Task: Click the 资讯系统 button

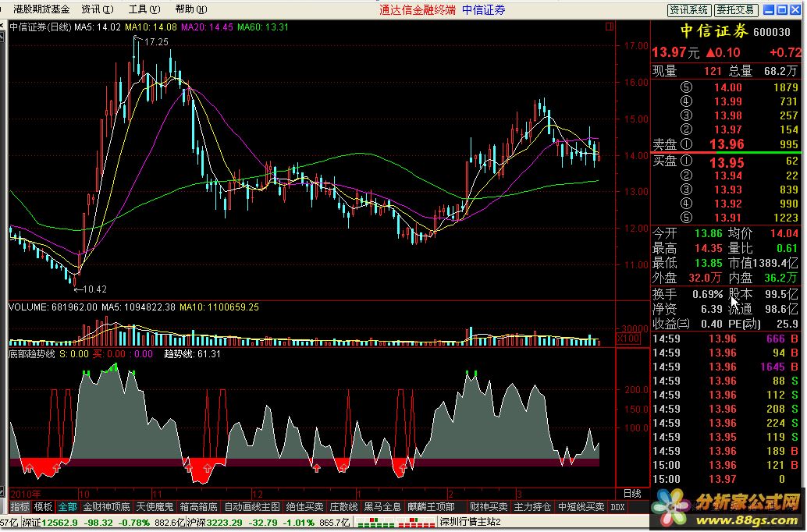Action: click(689, 10)
